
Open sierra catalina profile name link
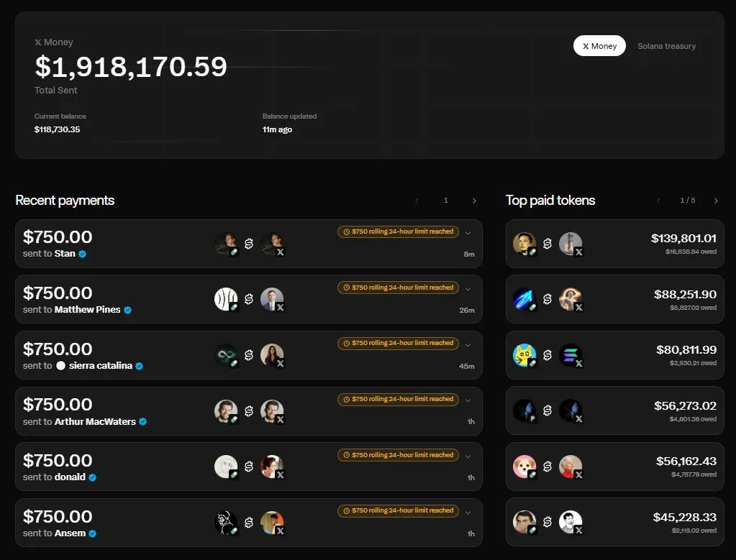(x=101, y=365)
